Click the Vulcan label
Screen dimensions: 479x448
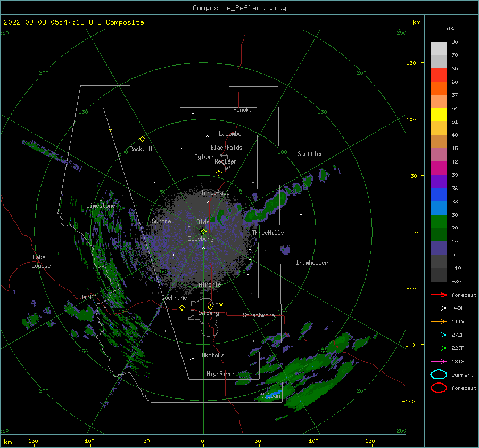click(x=270, y=396)
